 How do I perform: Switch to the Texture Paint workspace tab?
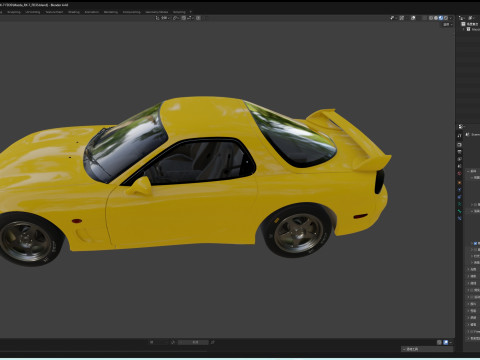pos(54,12)
